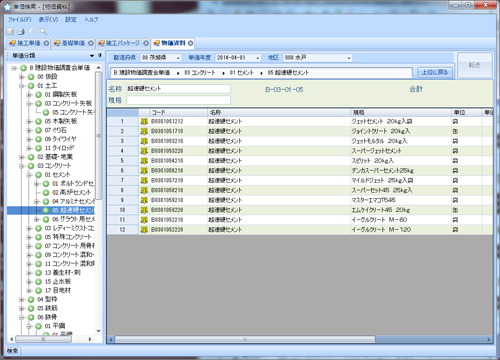Click green icon beside 17 目地材
Viewport: 500px width, 360px height.
tap(38, 291)
